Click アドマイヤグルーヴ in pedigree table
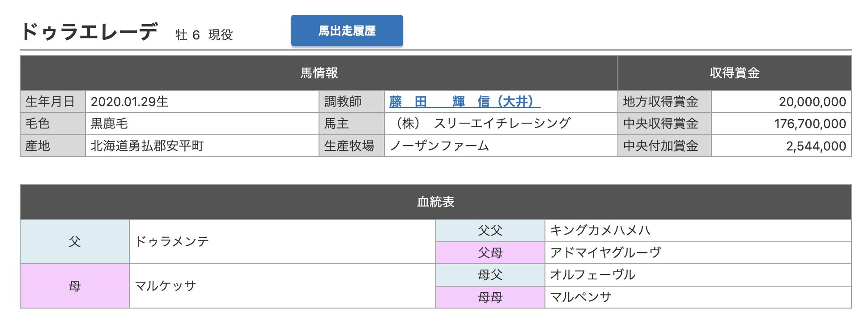 pos(605,253)
